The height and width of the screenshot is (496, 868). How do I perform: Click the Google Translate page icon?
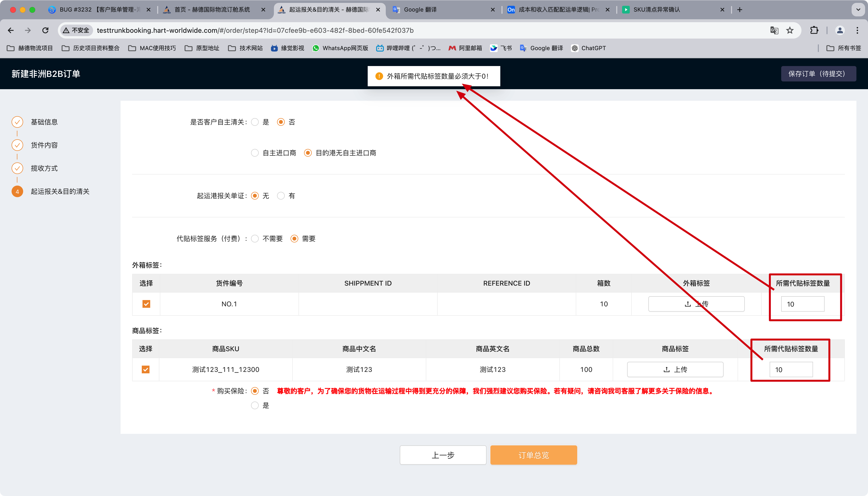click(774, 30)
